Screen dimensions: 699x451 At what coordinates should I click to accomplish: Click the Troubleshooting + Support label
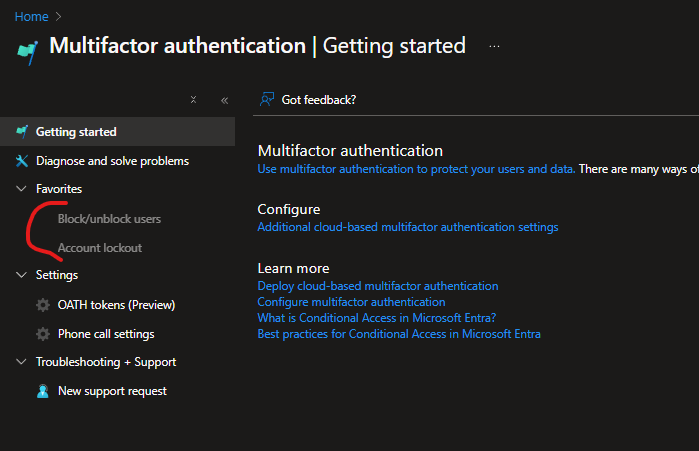[106, 362]
